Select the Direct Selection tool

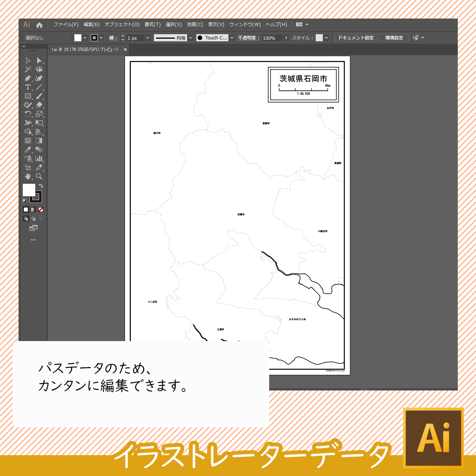pyautogui.click(x=39, y=60)
